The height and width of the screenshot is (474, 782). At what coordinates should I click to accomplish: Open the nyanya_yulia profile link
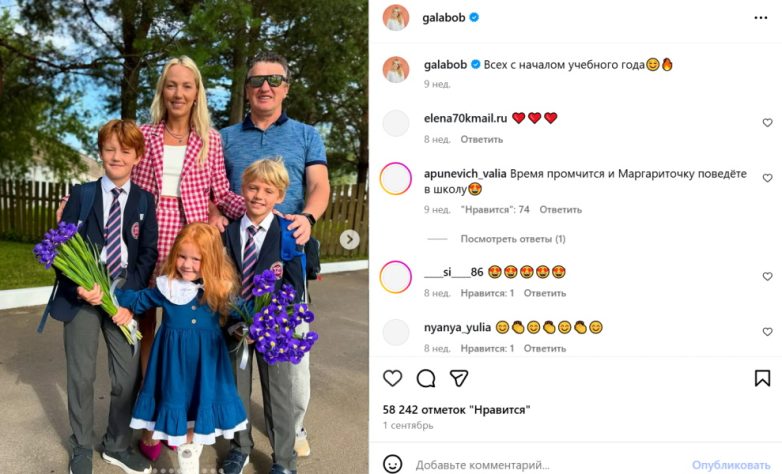coord(457,327)
